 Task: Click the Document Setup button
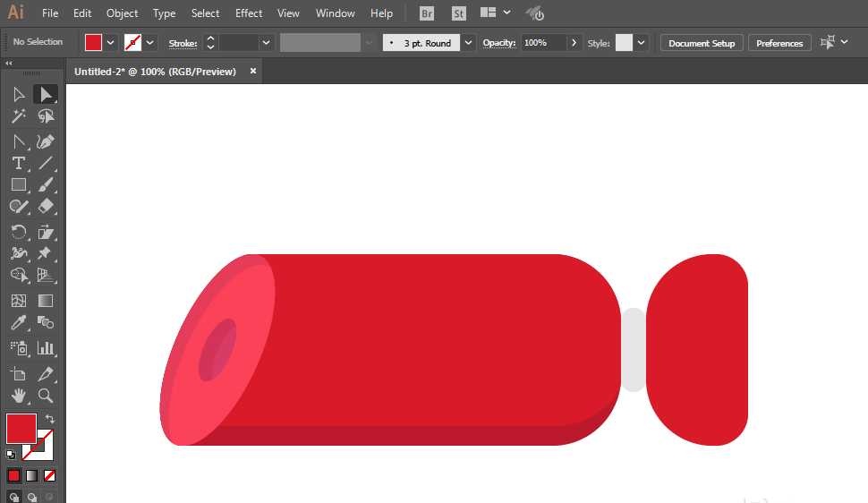click(702, 43)
